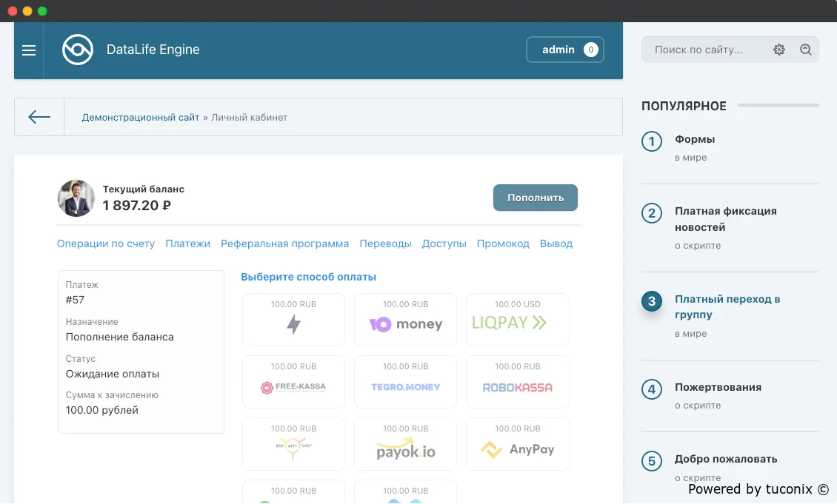
Task: Open Платная фиксация новостей article
Action: click(x=725, y=219)
